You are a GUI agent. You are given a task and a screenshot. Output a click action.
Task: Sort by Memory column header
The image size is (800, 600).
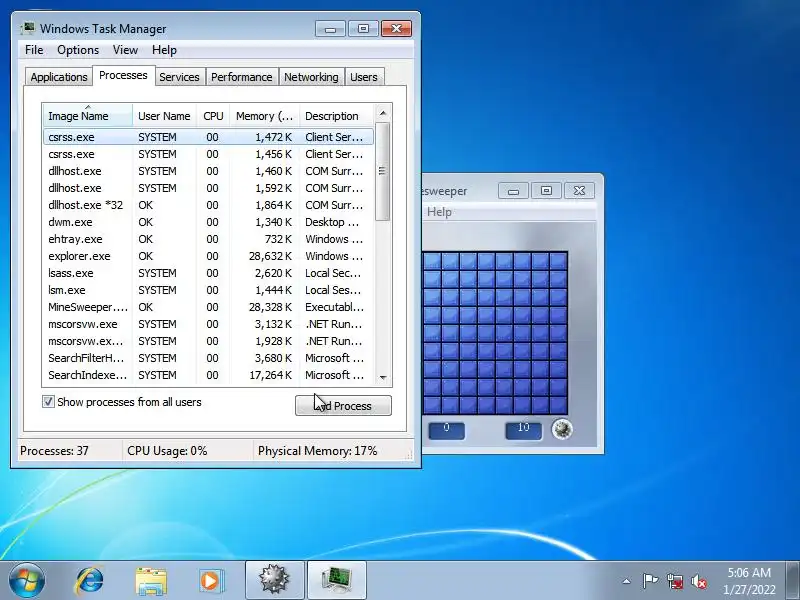click(x=265, y=116)
